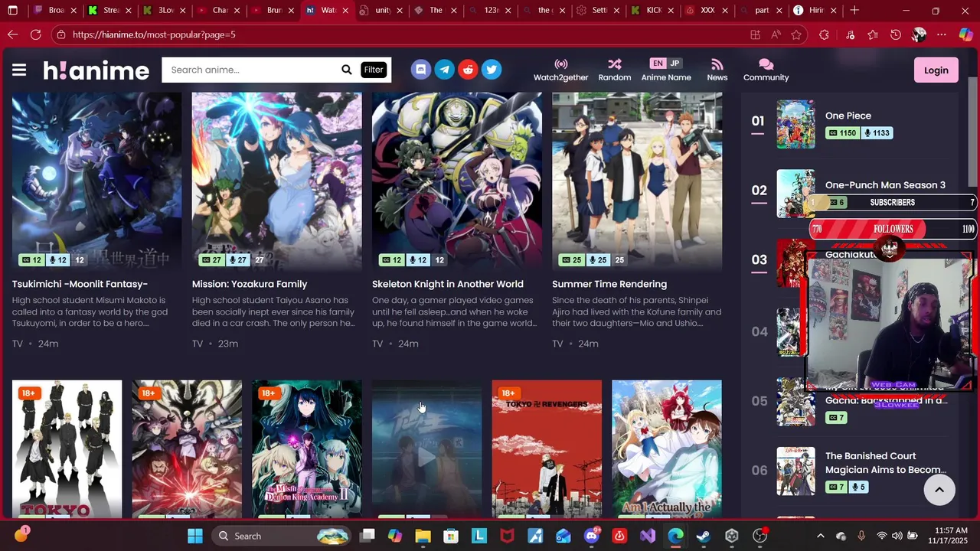Open browser Extensions puzzle icon
This screenshot has width=980, height=551.
coord(824,34)
